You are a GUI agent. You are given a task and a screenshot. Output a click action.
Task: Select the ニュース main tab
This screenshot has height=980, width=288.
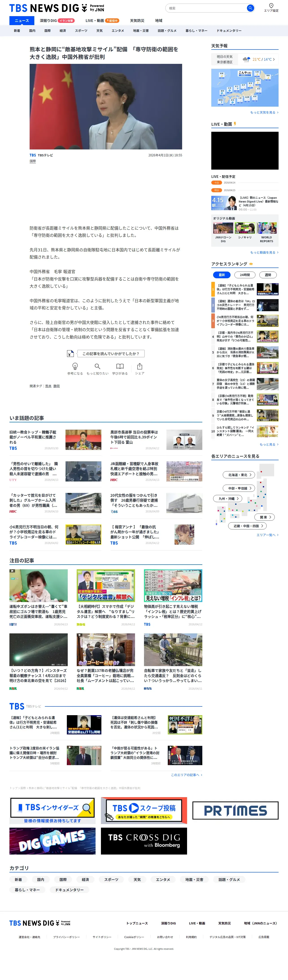[22, 21]
